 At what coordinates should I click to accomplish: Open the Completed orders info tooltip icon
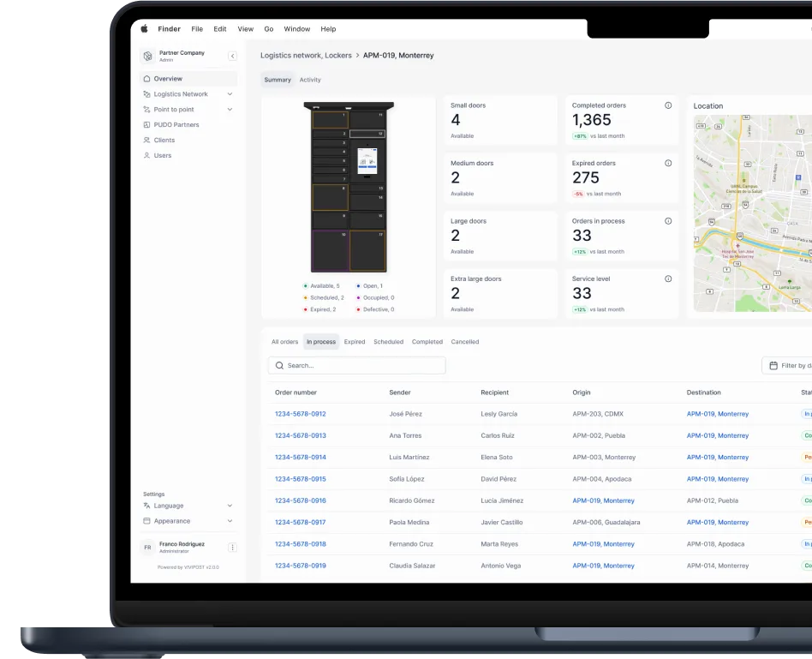667,105
